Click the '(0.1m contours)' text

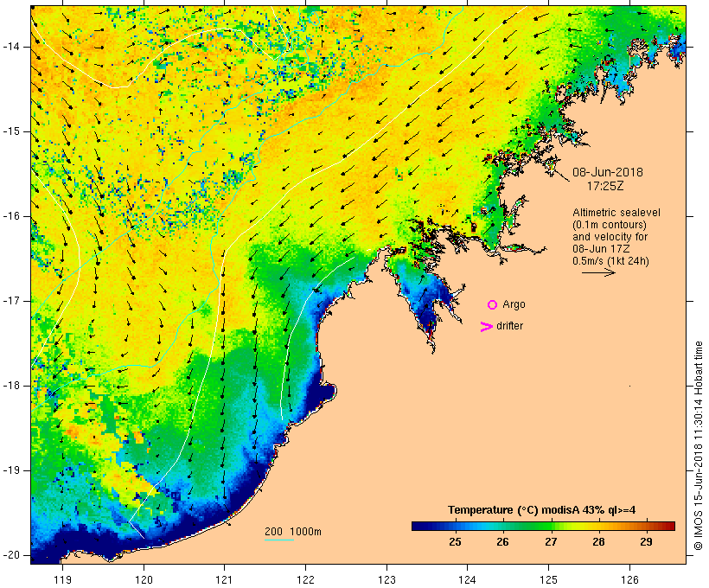point(610,225)
